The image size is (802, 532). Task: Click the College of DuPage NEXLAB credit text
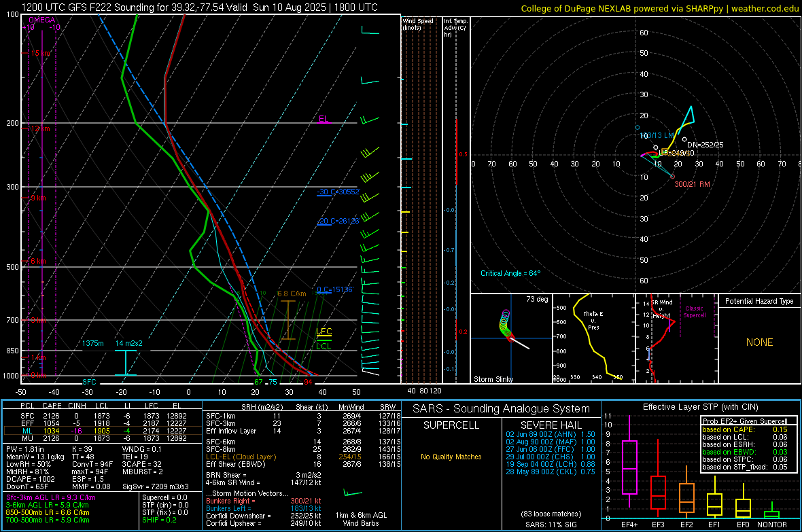click(660, 8)
